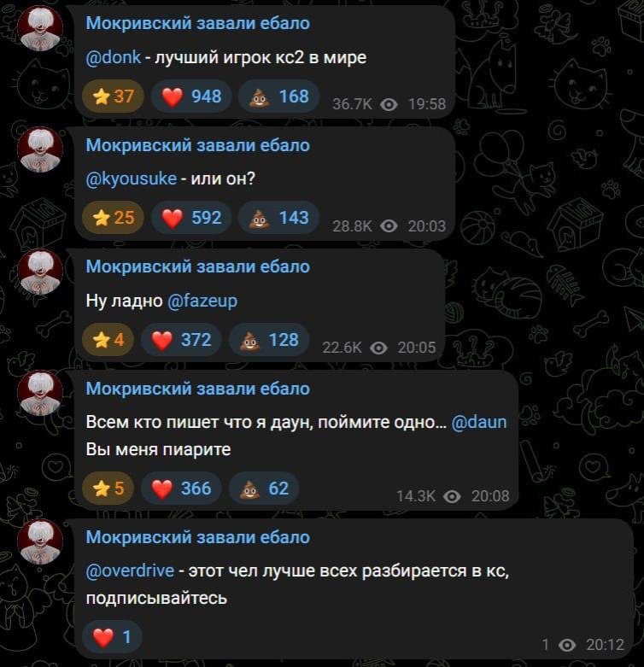The width and height of the screenshot is (644, 667).
Task: Click the poop reaction showing 143
Action: (278, 218)
